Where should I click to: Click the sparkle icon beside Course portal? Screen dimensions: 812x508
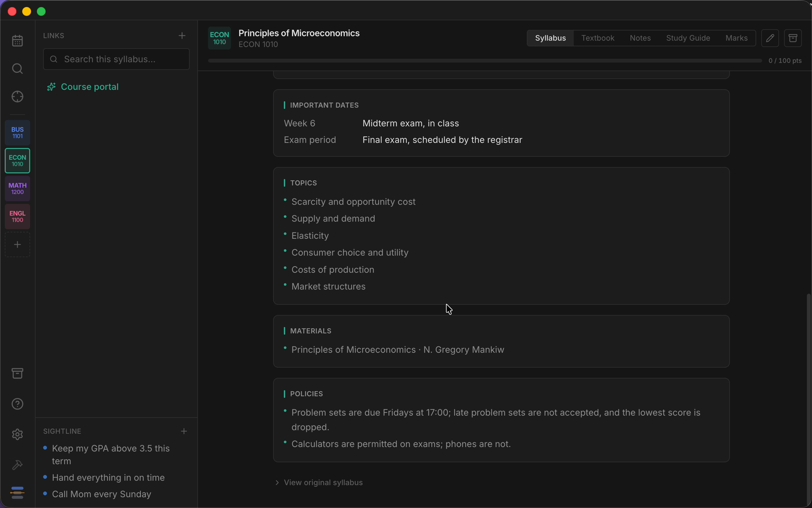(52, 87)
